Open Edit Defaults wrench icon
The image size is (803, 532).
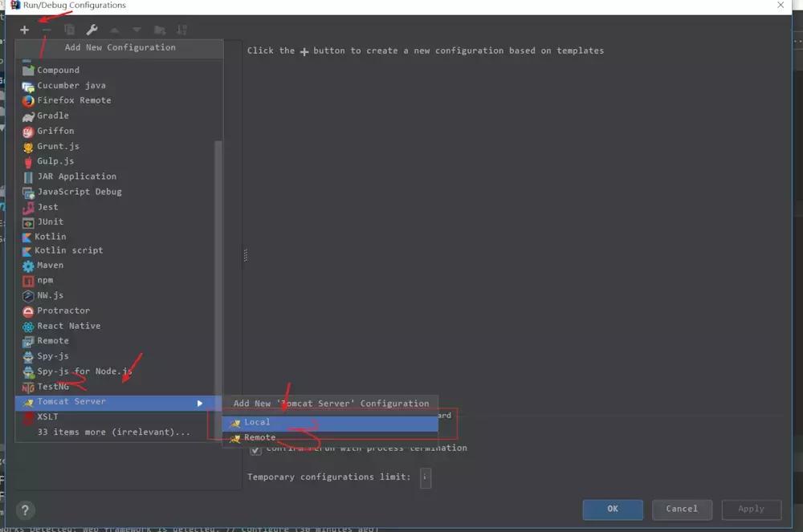click(x=92, y=30)
